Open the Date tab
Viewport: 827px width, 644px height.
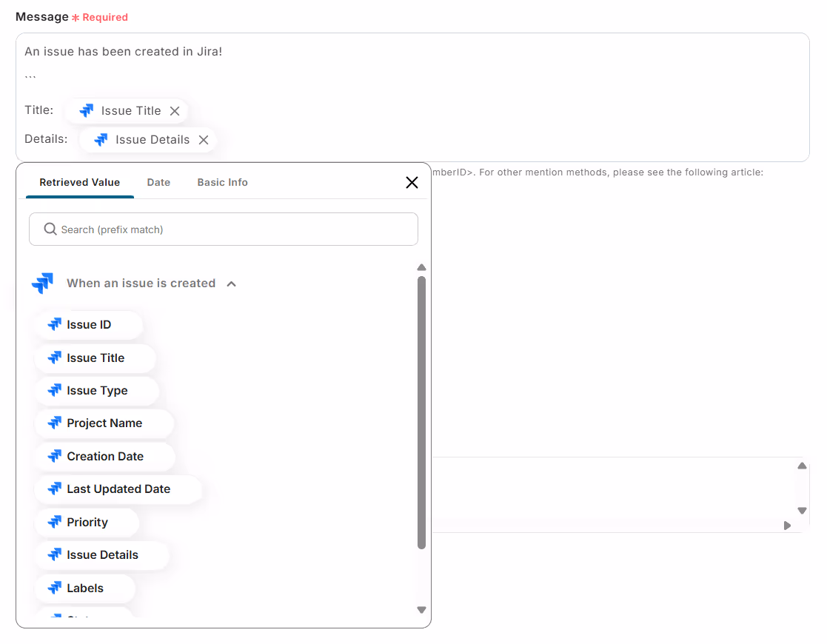158,183
